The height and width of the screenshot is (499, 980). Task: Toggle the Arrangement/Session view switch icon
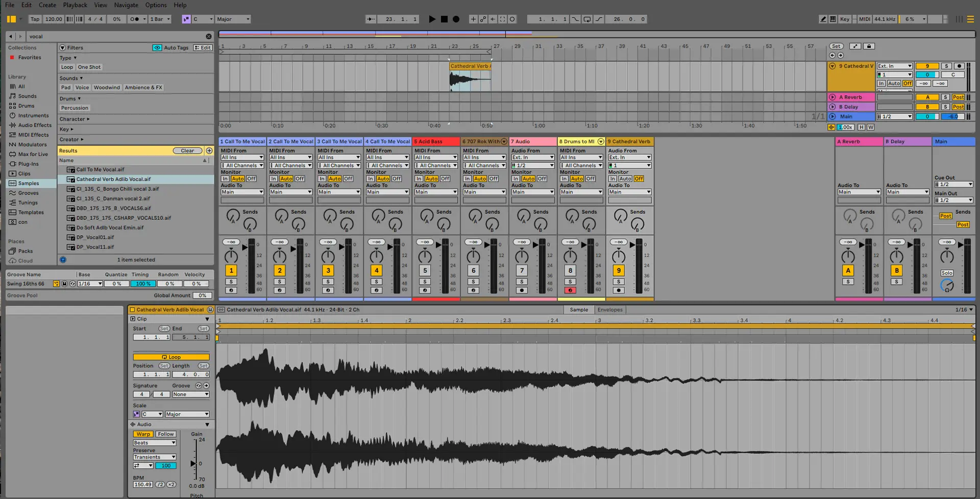point(970,19)
